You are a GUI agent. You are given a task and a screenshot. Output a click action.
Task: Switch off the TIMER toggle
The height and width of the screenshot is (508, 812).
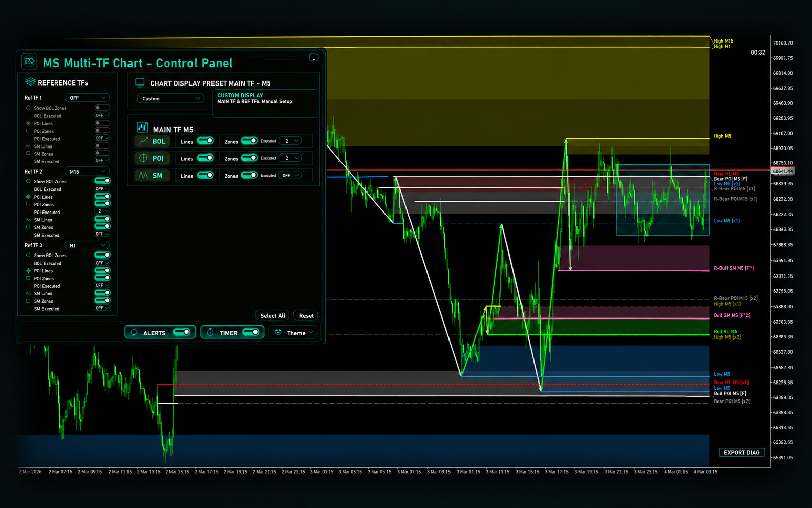[x=251, y=332]
